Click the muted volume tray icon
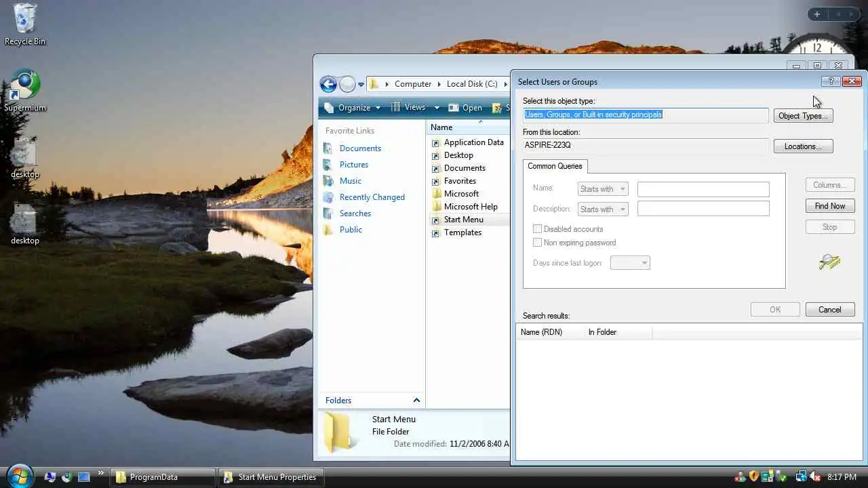The image size is (868, 488). (815, 477)
